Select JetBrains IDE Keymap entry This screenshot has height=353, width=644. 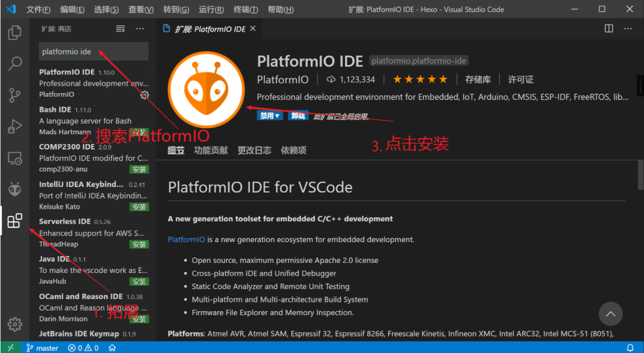[x=94, y=334]
